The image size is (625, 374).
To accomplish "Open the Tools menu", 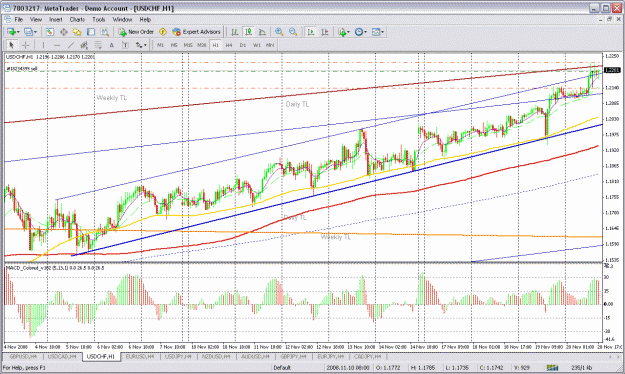I will pos(98,19).
